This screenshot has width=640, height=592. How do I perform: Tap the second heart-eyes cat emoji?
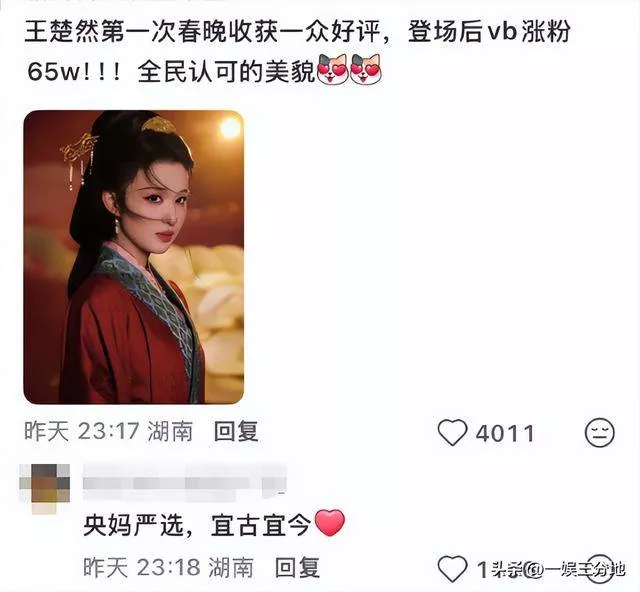(366, 69)
